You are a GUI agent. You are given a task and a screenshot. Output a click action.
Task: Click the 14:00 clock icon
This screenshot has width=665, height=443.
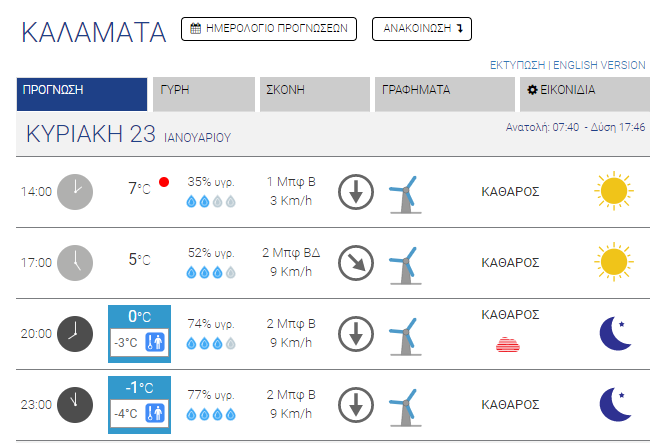tap(74, 190)
